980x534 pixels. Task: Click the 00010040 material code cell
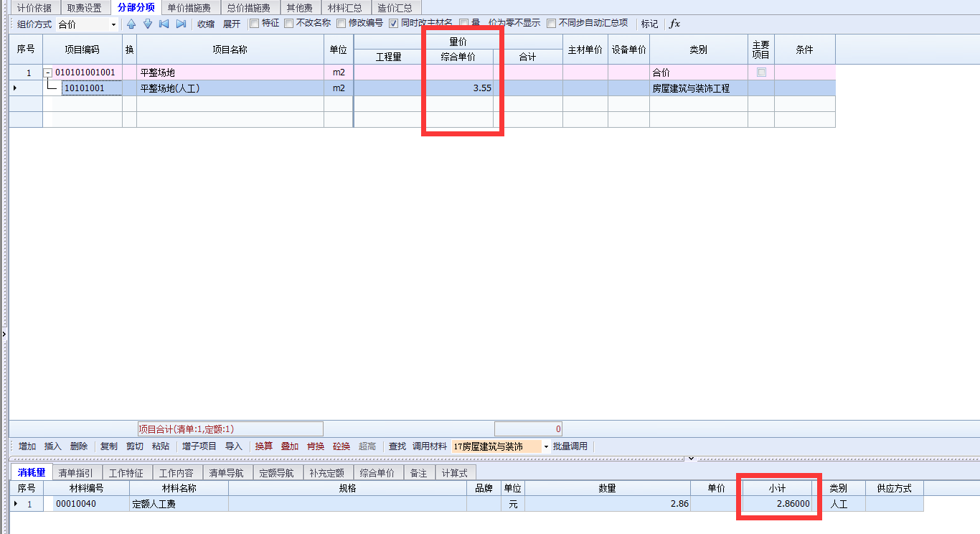point(85,504)
